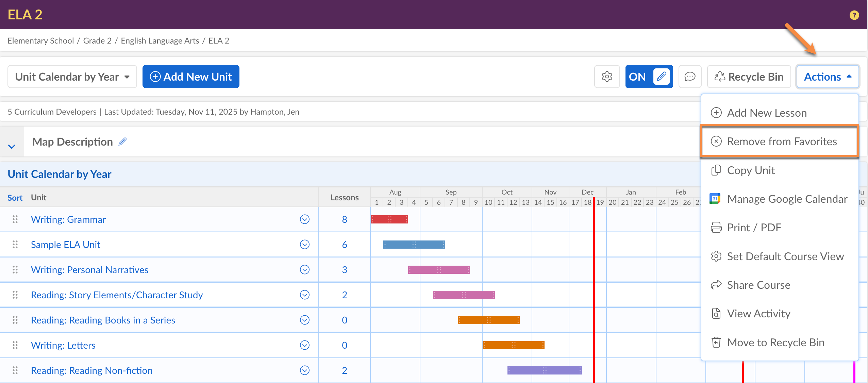Click the Sort column header

15,198
